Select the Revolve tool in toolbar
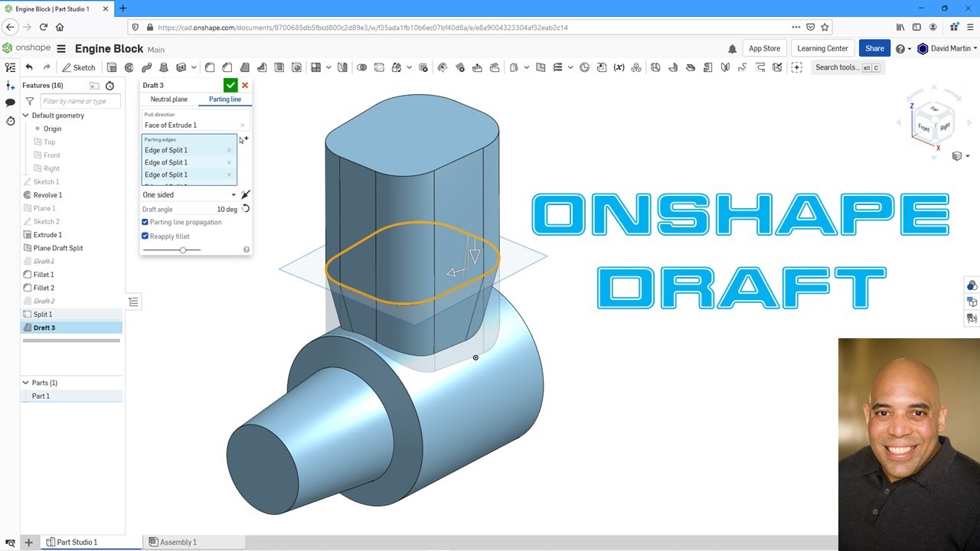This screenshot has width=980, height=551. [129, 67]
